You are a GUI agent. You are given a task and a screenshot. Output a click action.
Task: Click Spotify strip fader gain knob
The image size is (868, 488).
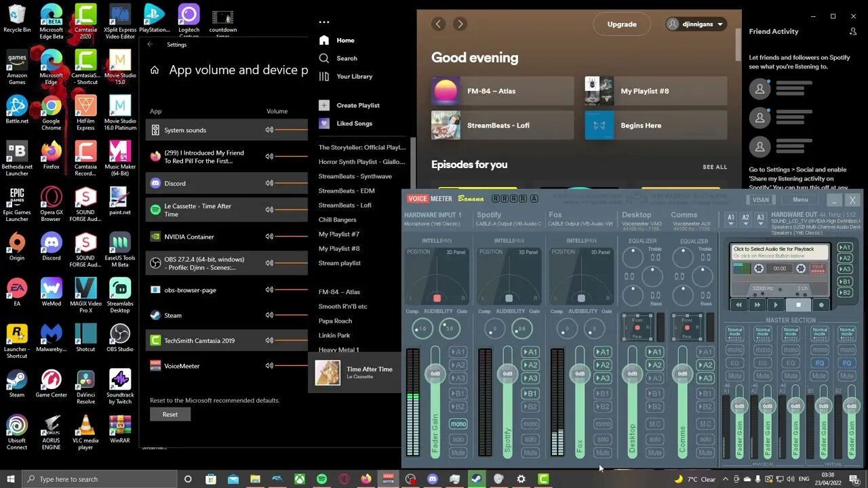click(x=507, y=373)
